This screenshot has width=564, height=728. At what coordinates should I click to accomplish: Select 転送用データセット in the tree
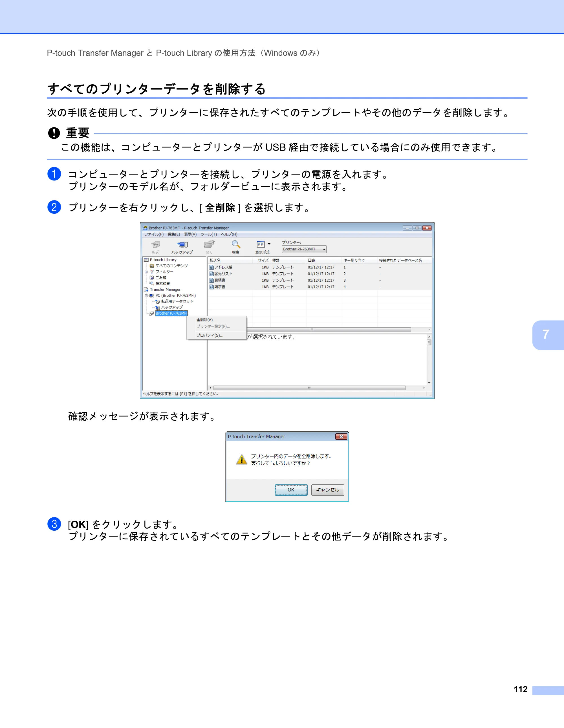177,301
